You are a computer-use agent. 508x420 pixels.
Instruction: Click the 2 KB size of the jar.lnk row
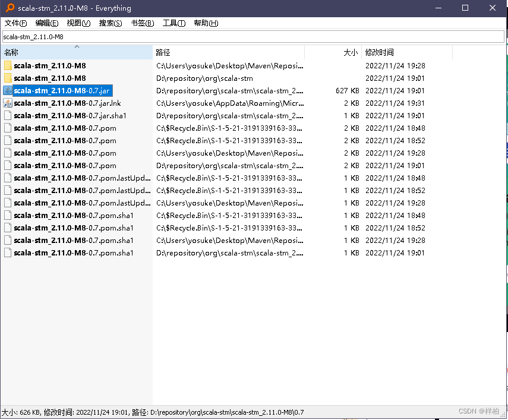(x=352, y=103)
